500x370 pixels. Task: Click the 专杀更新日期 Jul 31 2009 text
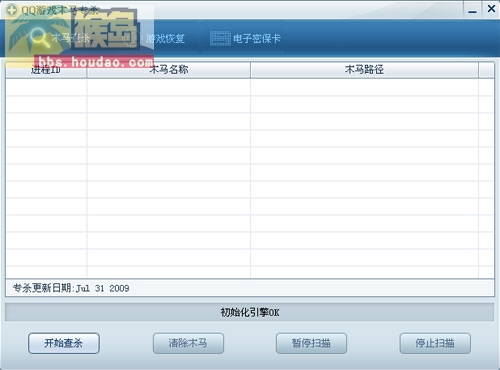(71, 288)
